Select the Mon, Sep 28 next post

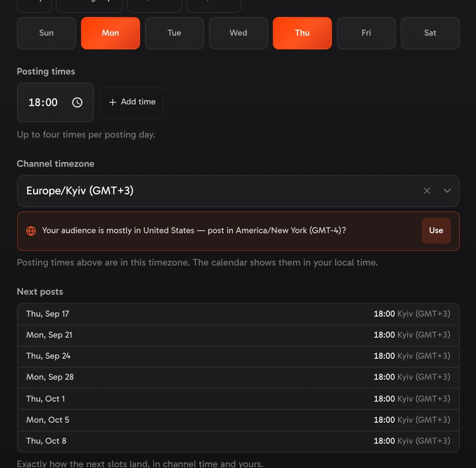[x=238, y=377]
